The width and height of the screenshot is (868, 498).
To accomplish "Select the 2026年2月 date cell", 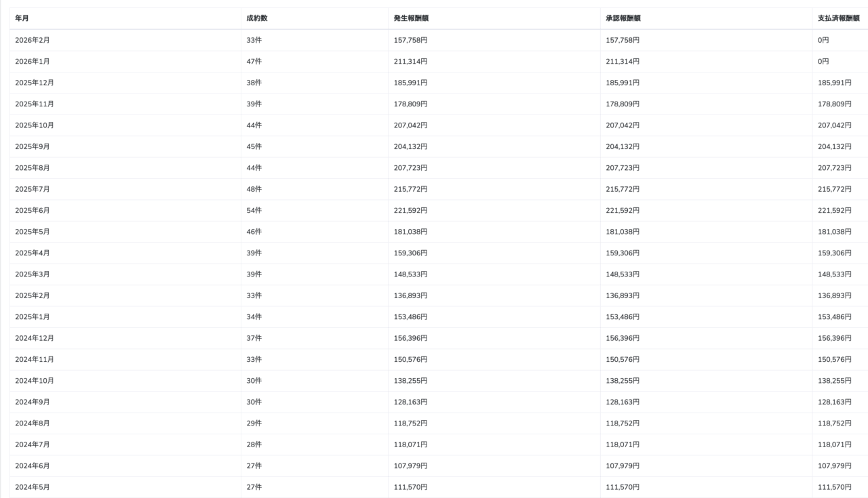I will point(33,40).
